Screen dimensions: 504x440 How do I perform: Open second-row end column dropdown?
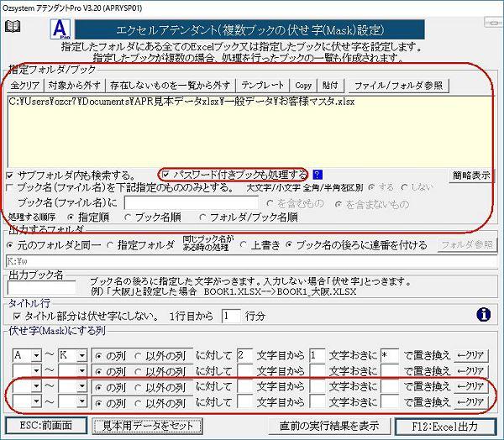(x=82, y=371)
